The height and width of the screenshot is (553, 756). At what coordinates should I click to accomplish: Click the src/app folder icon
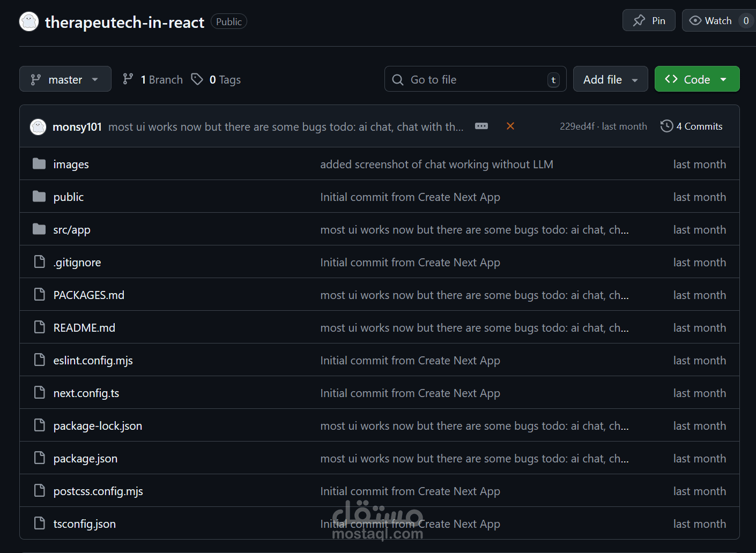[x=39, y=229]
